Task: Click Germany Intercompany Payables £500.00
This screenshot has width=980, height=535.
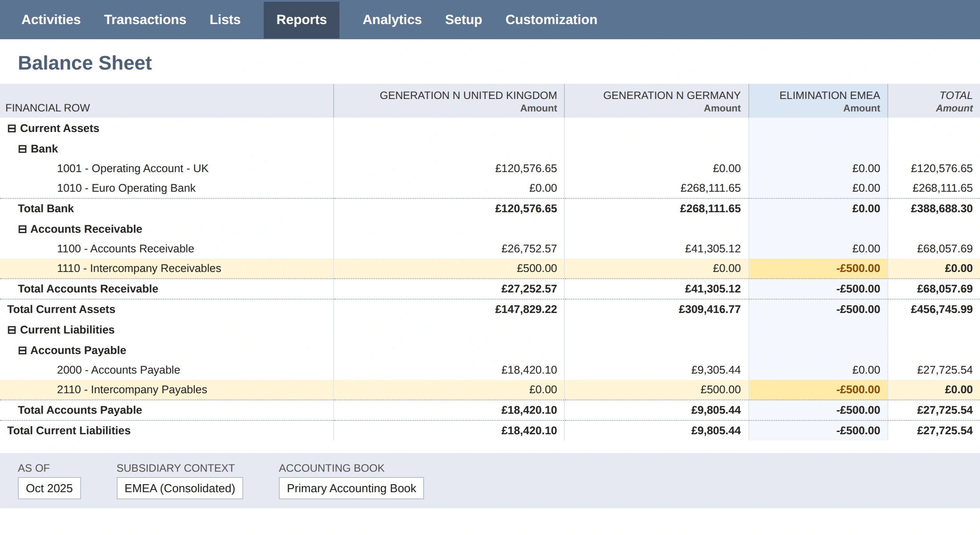Action: [x=720, y=390]
